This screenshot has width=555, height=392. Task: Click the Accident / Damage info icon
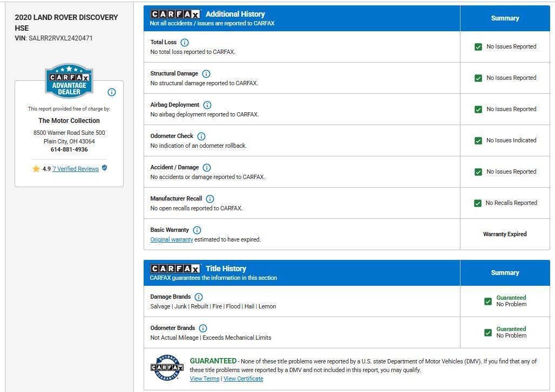coord(207,168)
